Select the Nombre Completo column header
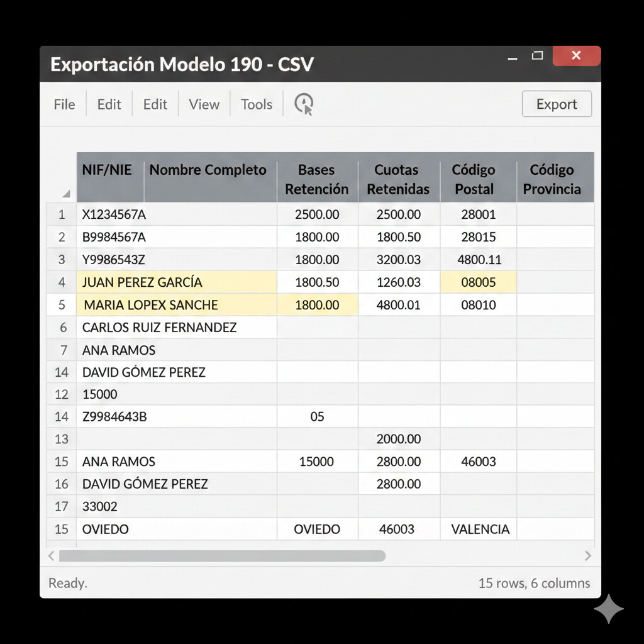 pos(210,177)
